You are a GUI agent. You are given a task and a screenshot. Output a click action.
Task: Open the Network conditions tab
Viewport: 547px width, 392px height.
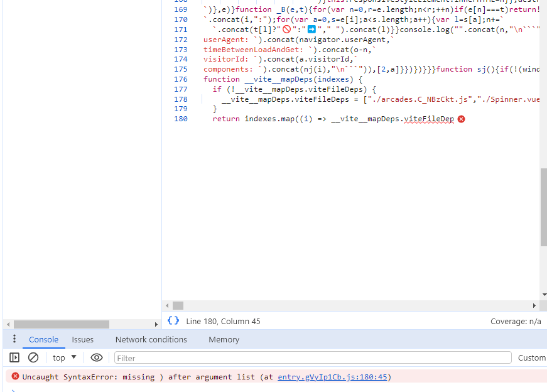(151, 339)
